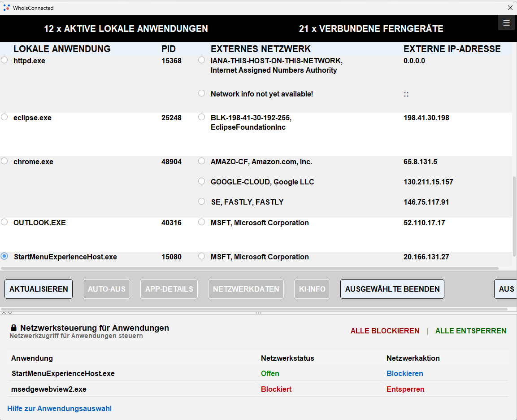Select the AMAZO-CF Amazon network radio button
The width and height of the screenshot is (517, 420).
coord(201,161)
